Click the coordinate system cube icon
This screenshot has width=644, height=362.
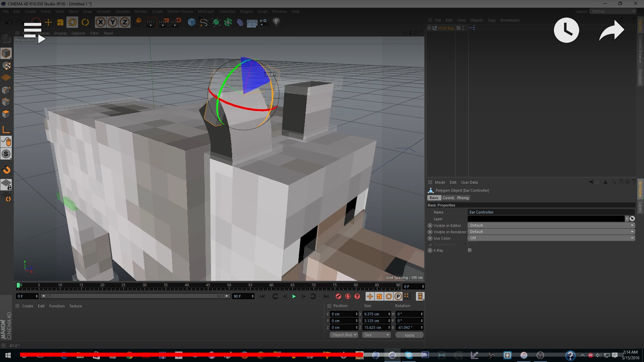pyautogui.click(x=138, y=22)
